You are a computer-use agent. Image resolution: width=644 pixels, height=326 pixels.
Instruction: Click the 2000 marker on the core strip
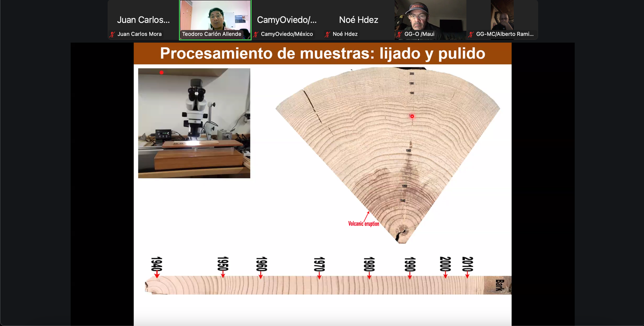click(x=445, y=267)
